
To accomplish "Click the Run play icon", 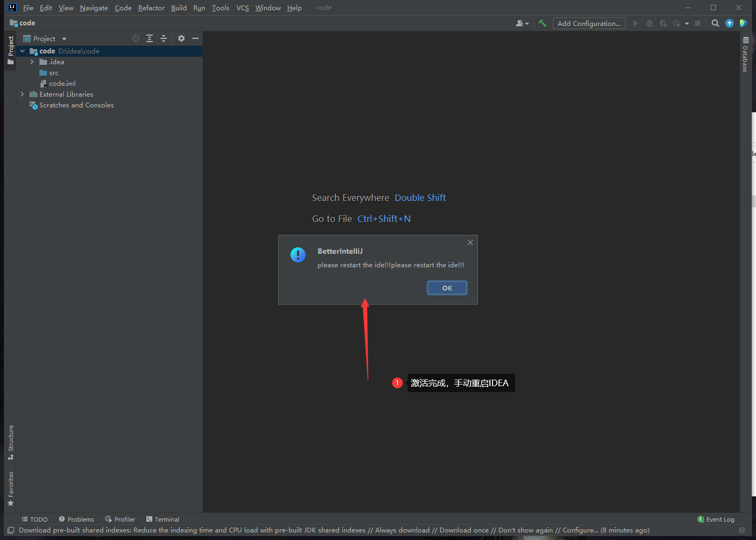I will [x=636, y=23].
